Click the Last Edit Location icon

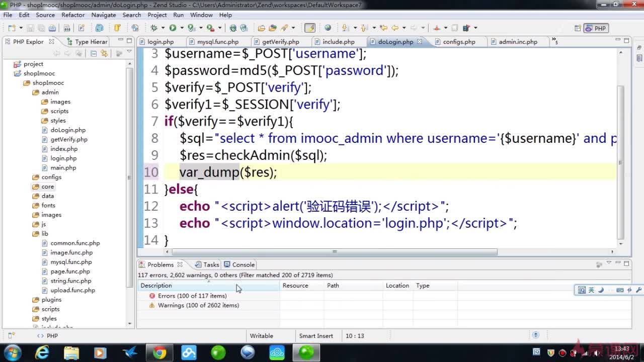tap(383, 28)
